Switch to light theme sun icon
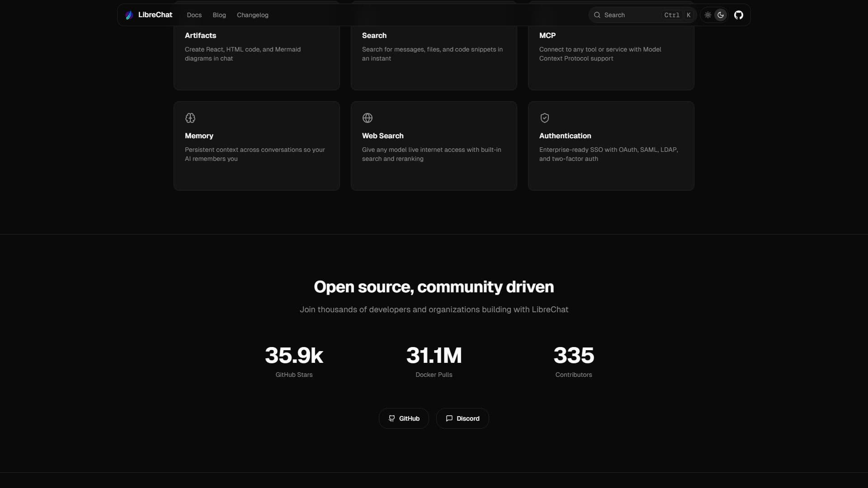This screenshot has height=488, width=868. (708, 15)
